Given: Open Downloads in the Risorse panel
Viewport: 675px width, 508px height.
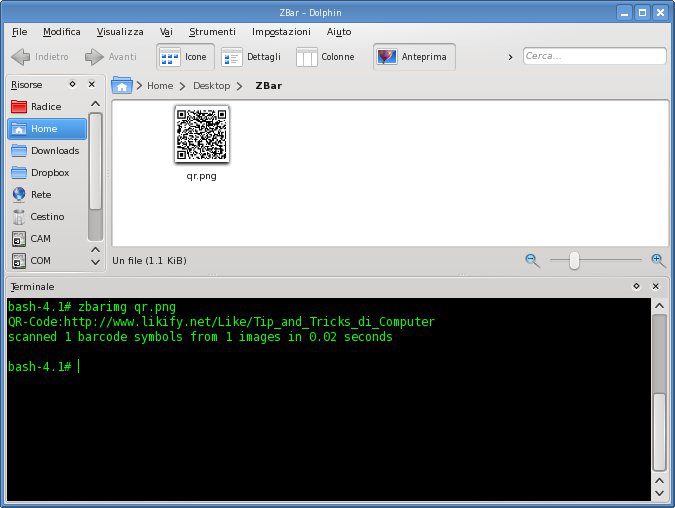Looking at the screenshot, I should tap(46, 151).
